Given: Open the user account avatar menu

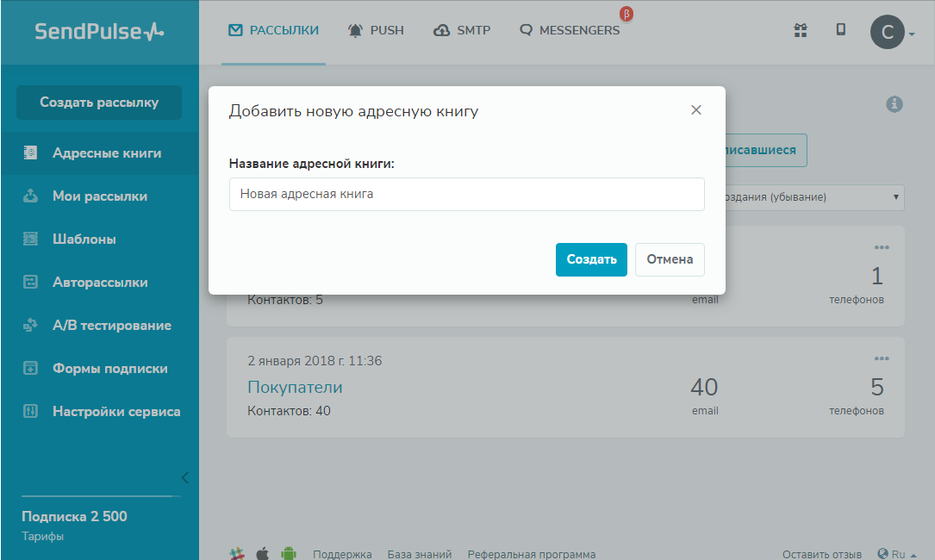Looking at the screenshot, I should (888, 33).
